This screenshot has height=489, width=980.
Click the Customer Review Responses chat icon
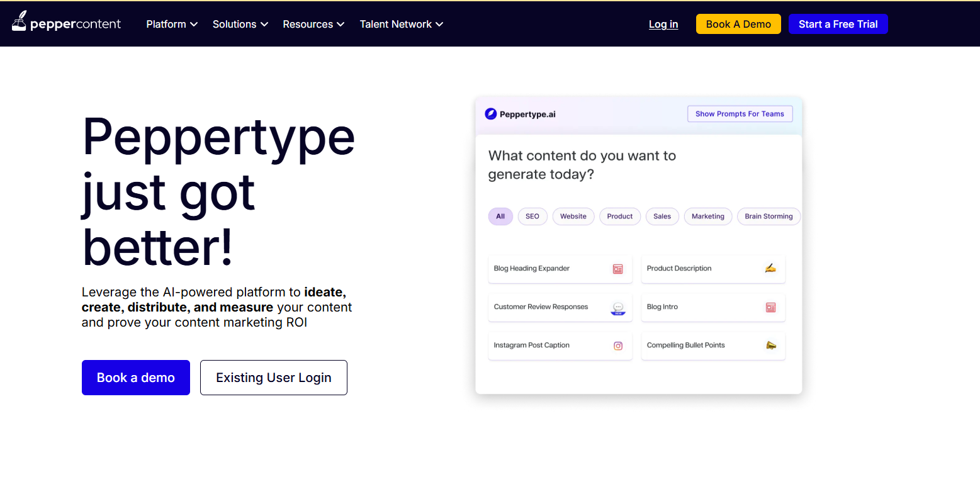click(618, 308)
